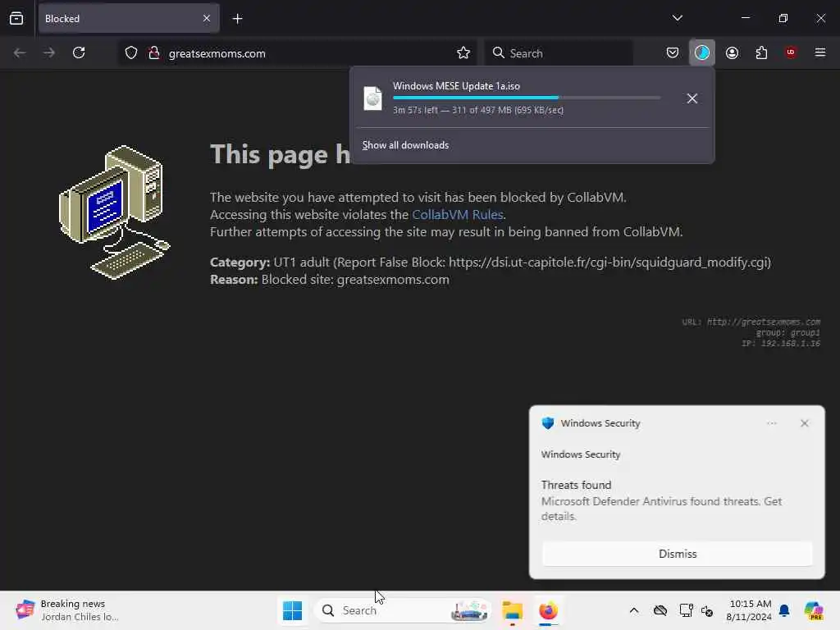Click Threats found notification text

pyautogui.click(x=576, y=485)
